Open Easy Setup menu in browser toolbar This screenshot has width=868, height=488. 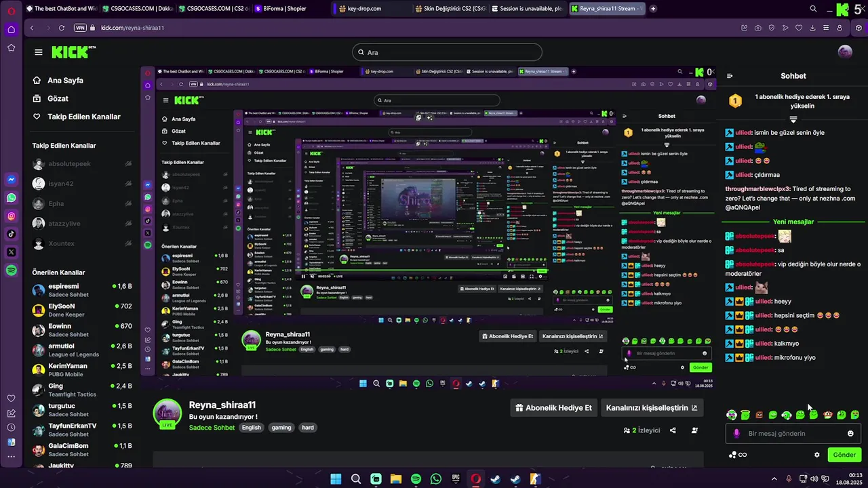coord(826,28)
